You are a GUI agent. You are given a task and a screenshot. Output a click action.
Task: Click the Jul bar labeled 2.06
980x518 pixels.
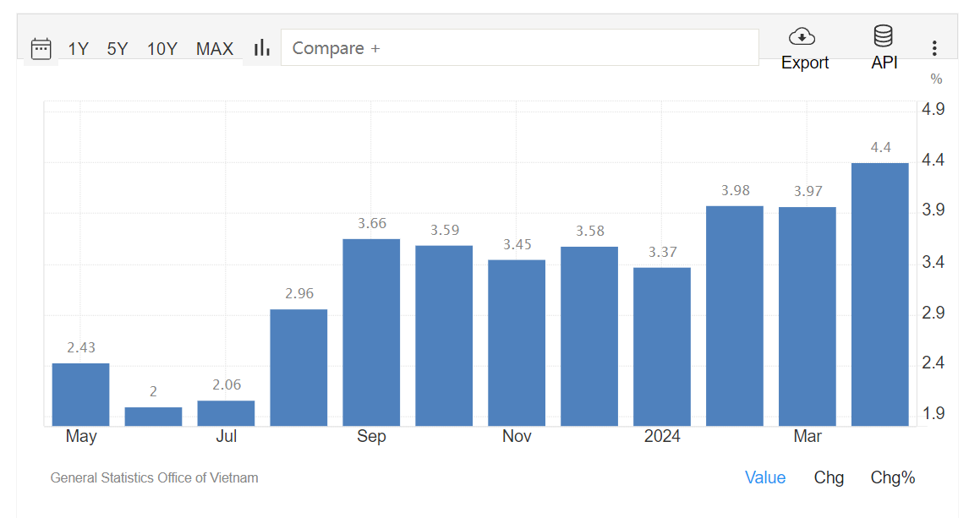tap(227, 413)
